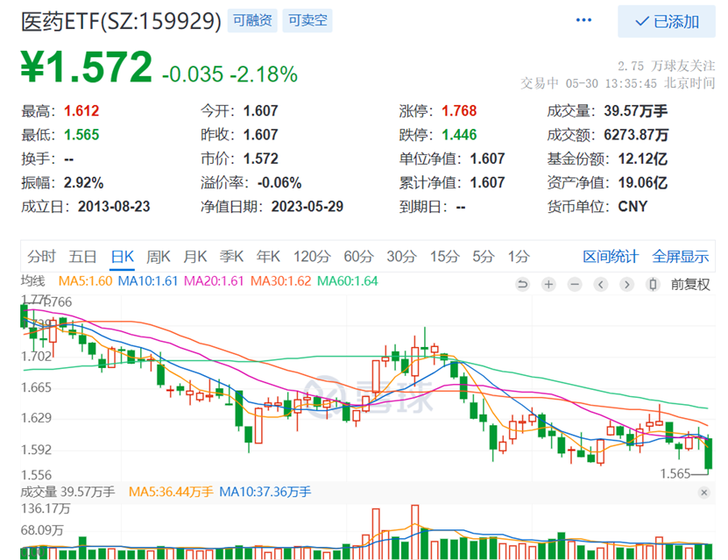
Task: Open 区间统计 range statistics
Action: click(x=611, y=256)
